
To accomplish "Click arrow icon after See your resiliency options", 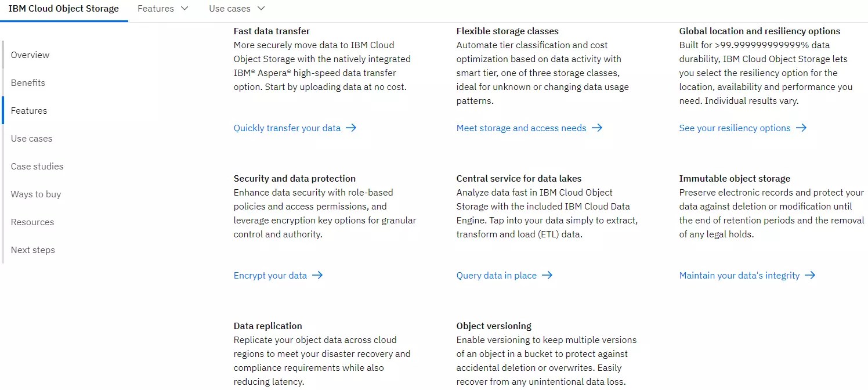I will tap(801, 128).
